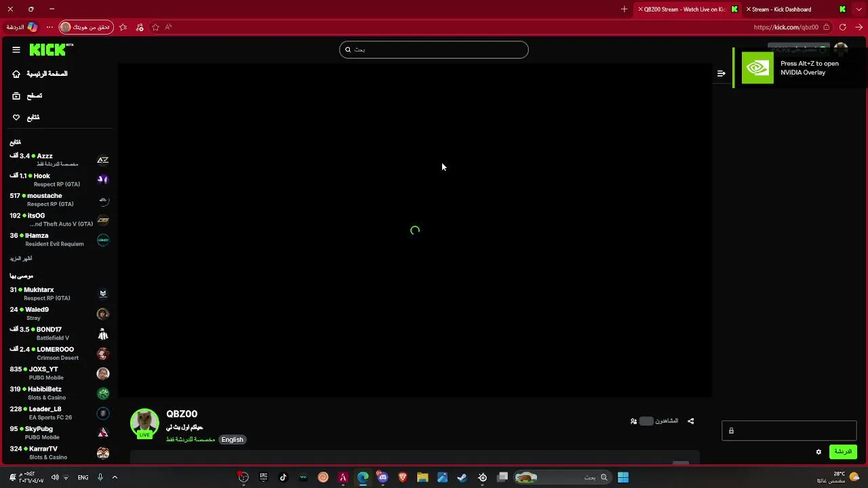Click the chat message input field

click(x=789, y=430)
